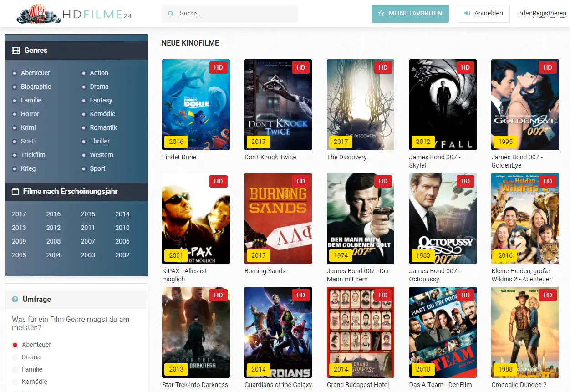Viewport: 570px width, 392px height.
Task: Open the Romantik genre
Action: (103, 127)
